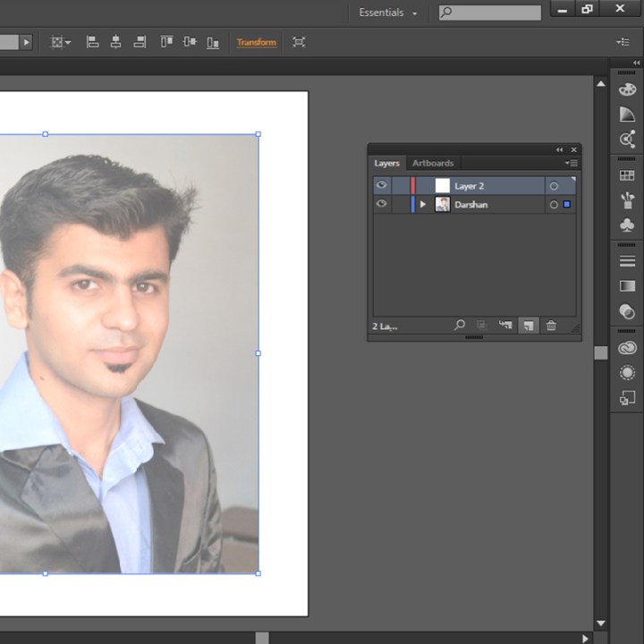Image resolution: width=644 pixels, height=644 pixels.
Task: Open the Layers panel options menu
Action: 572,164
